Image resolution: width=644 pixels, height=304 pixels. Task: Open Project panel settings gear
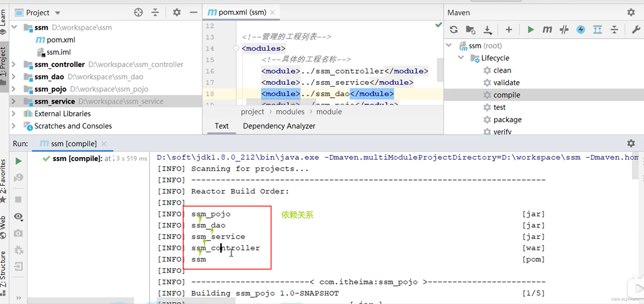pyautogui.click(x=177, y=13)
